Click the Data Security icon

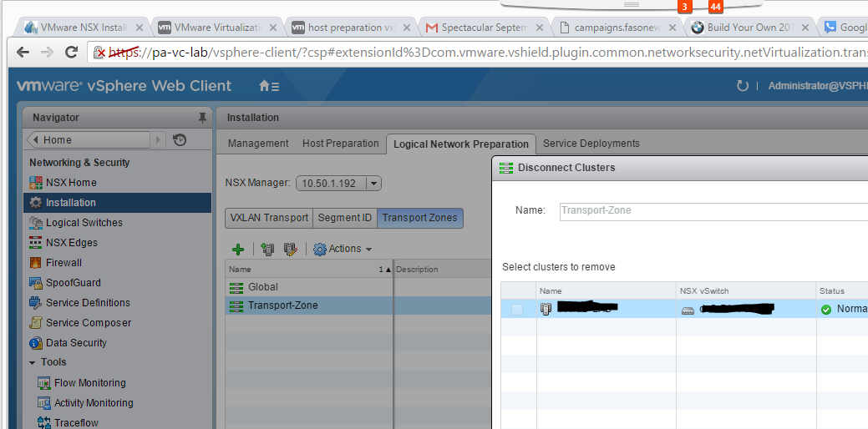tap(36, 343)
